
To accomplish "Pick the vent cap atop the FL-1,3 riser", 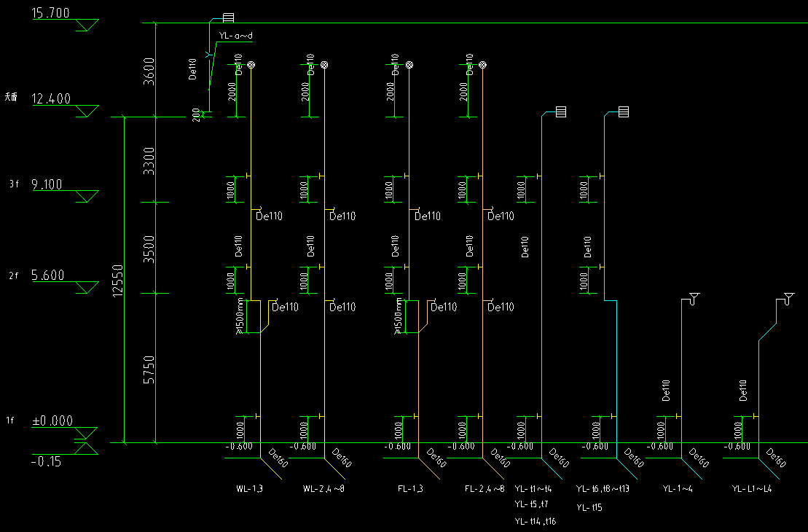I will click(409, 66).
